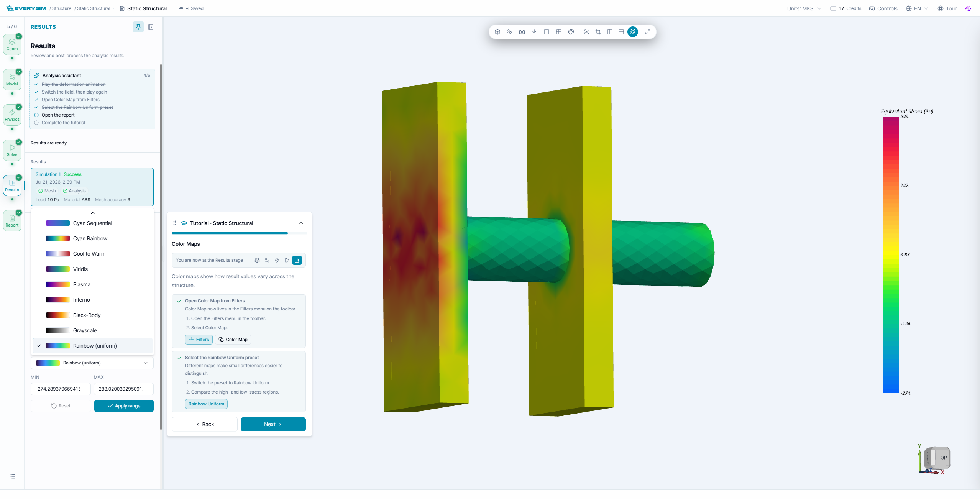Click the model stage icon in tutorial
The width and height of the screenshot is (980, 499).
click(267, 260)
